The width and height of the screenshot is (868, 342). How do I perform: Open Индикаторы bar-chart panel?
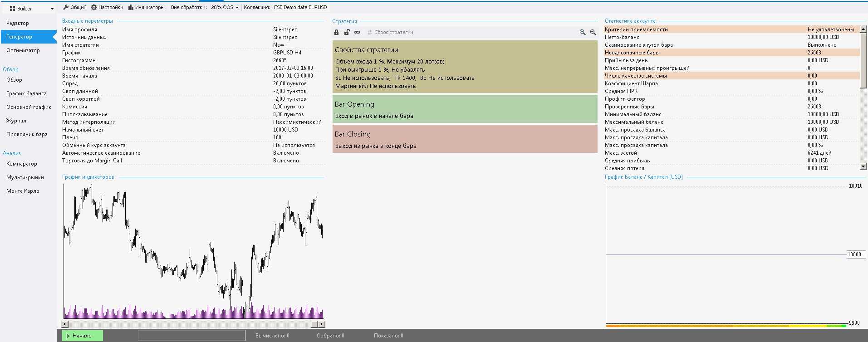(146, 7)
